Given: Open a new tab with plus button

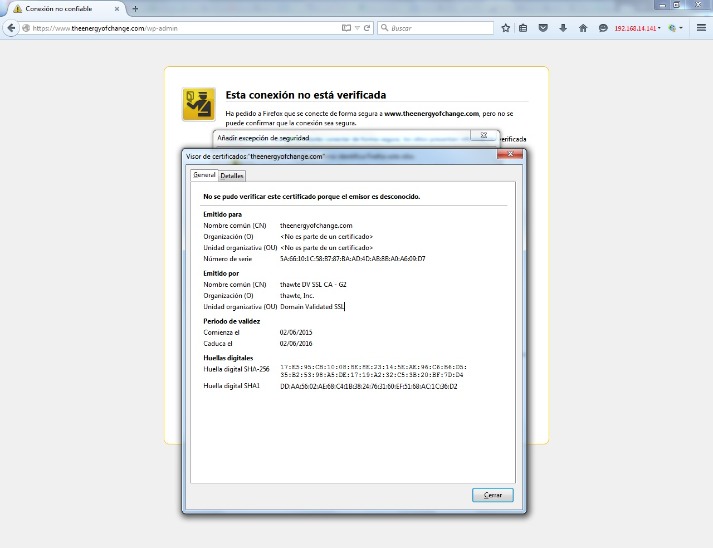Looking at the screenshot, I should (x=135, y=9).
